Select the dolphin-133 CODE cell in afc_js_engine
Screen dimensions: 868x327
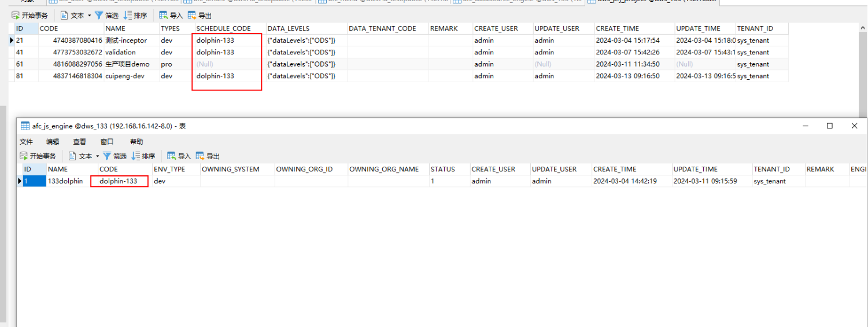click(119, 181)
